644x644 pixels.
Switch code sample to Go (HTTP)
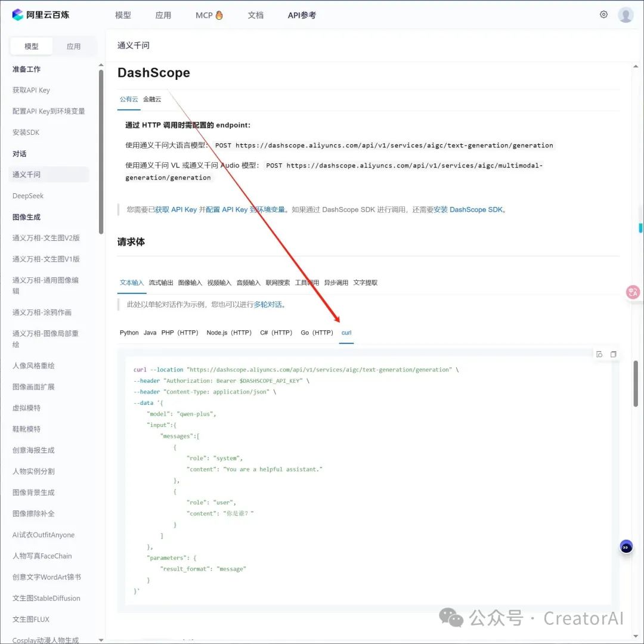[317, 333]
